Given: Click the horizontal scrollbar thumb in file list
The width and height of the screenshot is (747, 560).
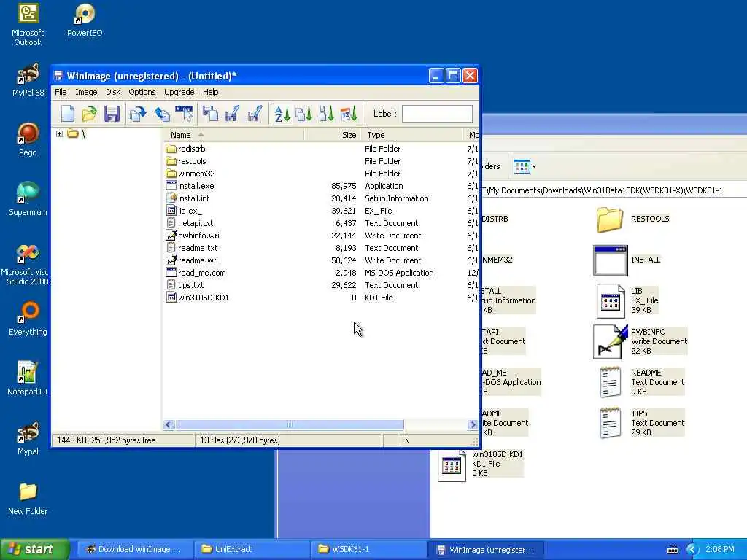Looking at the screenshot, I should pyautogui.click(x=290, y=424).
